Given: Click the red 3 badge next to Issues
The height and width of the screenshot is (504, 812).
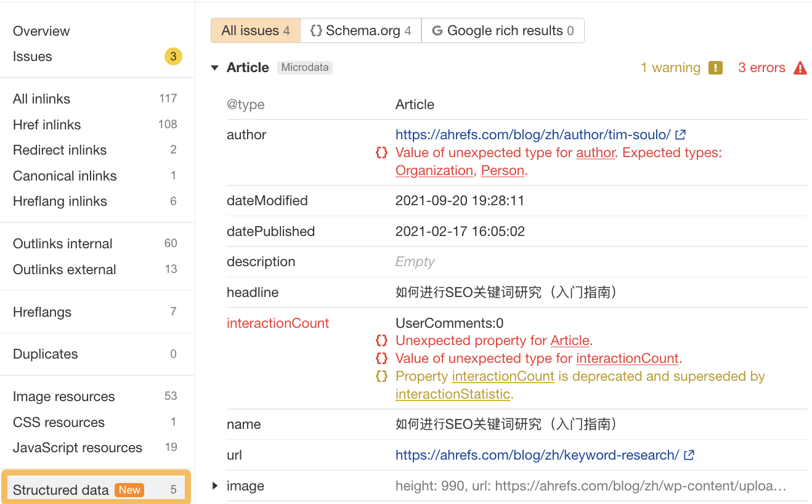Looking at the screenshot, I should coord(173,56).
